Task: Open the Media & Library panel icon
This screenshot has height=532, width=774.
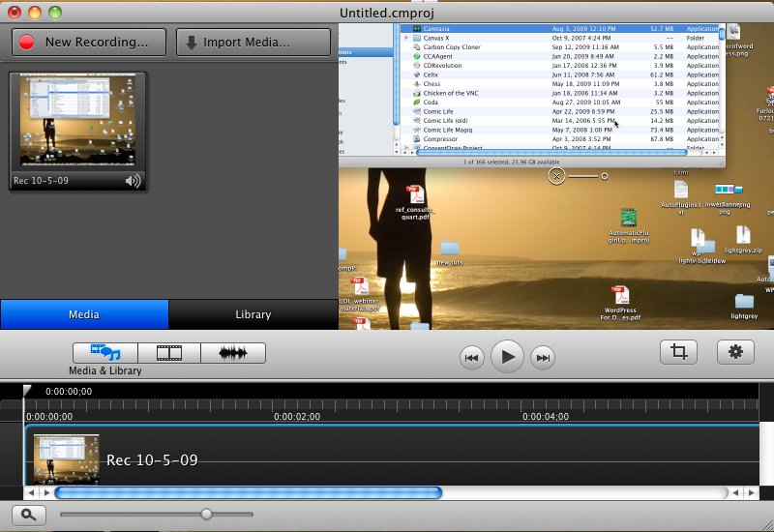Action: click(104, 353)
